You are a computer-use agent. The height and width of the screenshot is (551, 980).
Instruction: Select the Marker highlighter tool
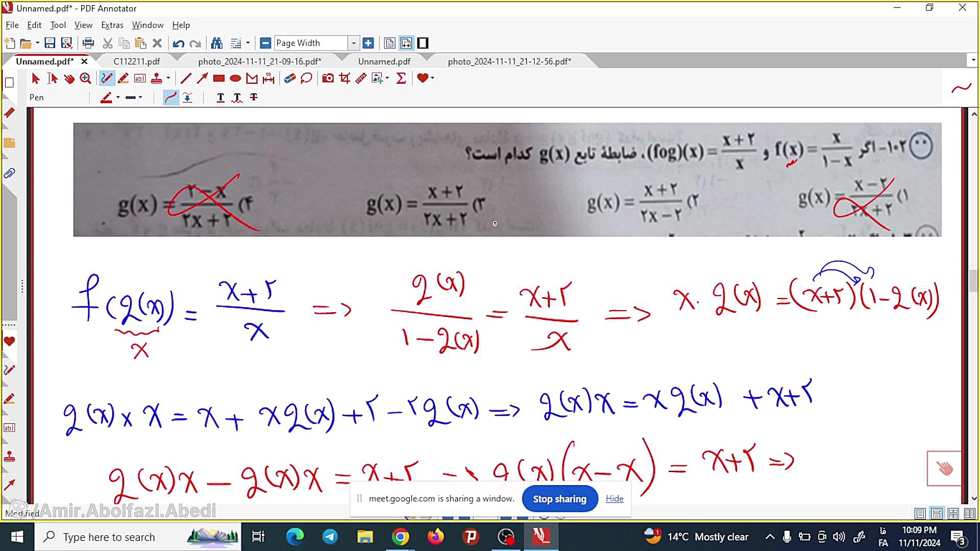click(x=123, y=78)
